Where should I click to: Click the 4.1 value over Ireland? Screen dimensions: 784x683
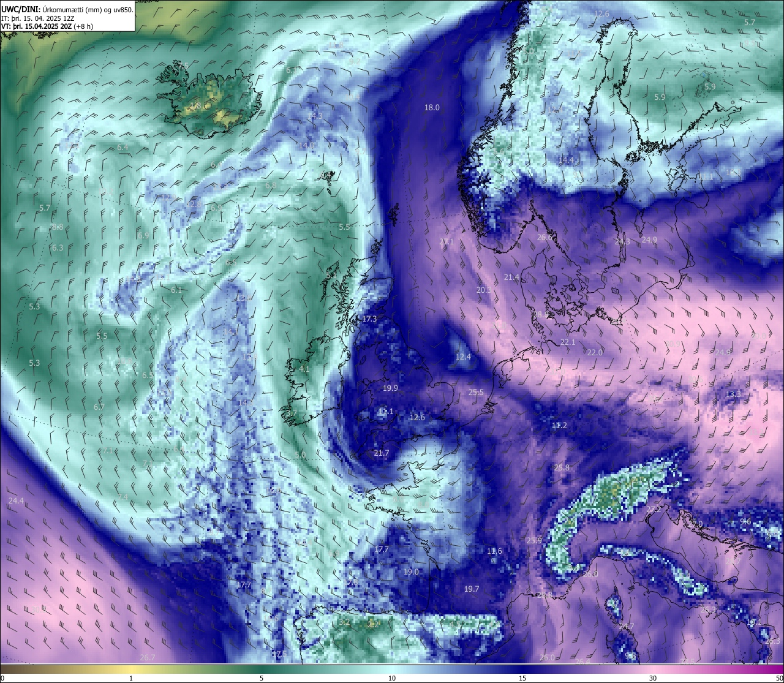pyautogui.click(x=304, y=369)
